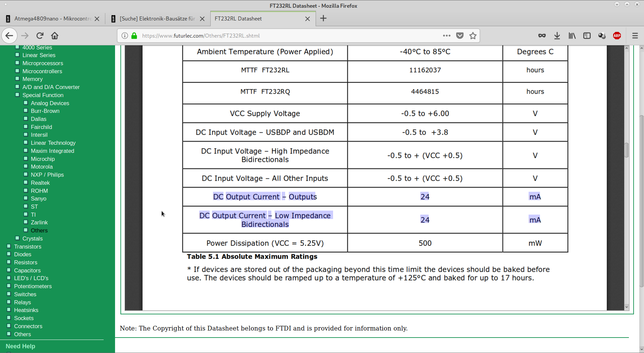Open the NXP / Philips subcategory
644x353 pixels.
pos(47,175)
